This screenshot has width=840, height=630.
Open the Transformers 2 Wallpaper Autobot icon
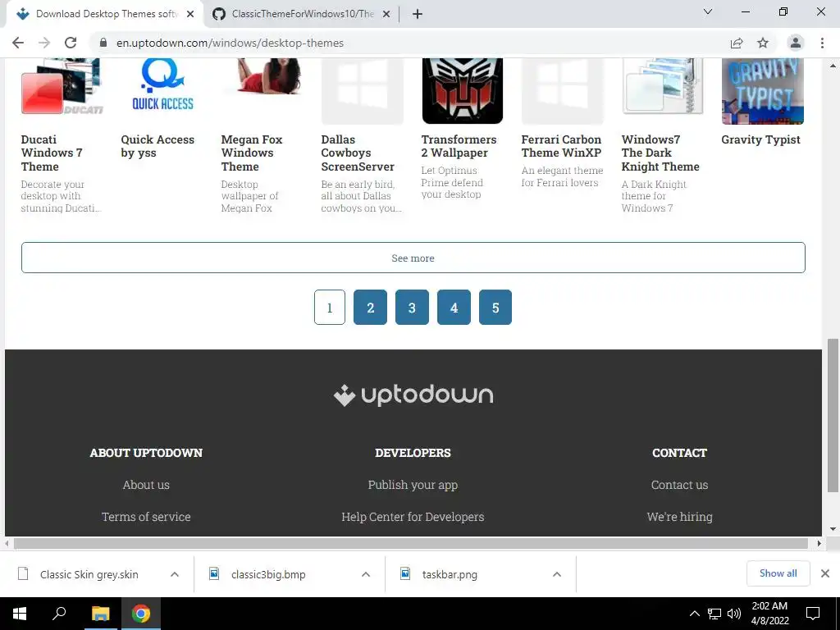(x=463, y=91)
